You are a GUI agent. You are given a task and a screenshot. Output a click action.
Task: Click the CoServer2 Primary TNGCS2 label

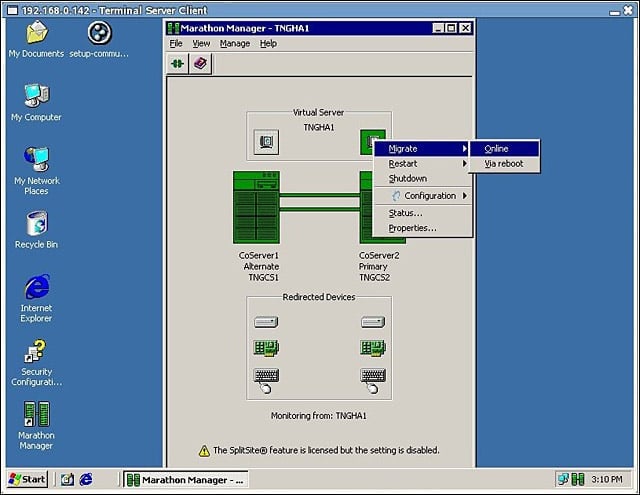(x=379, y=266)
